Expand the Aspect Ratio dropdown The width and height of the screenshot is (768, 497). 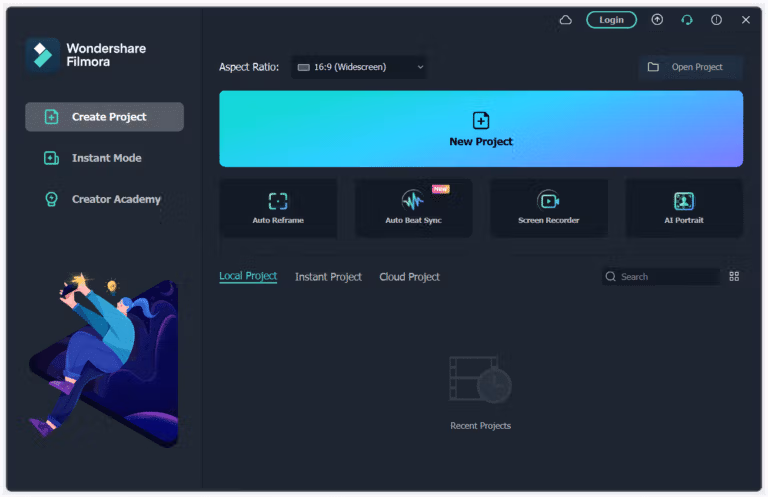point(359,67)
